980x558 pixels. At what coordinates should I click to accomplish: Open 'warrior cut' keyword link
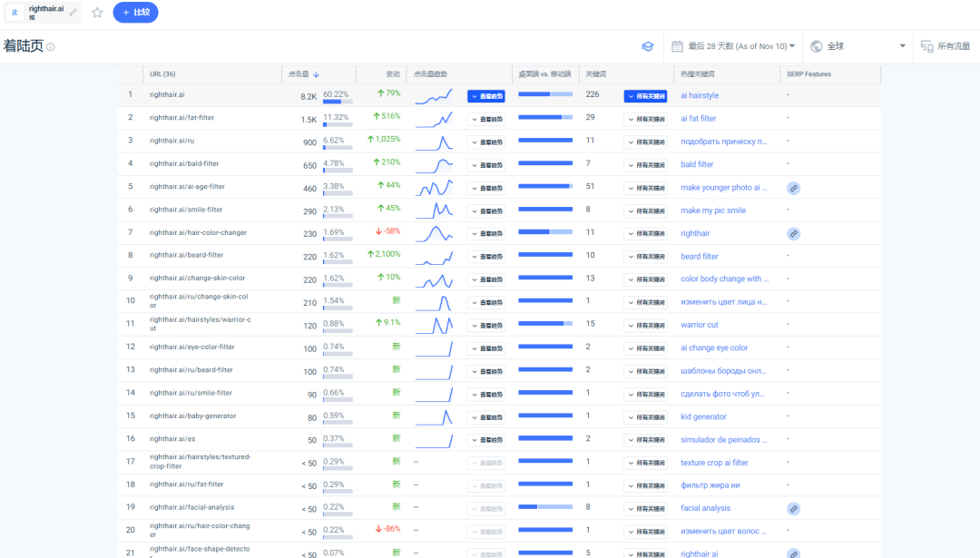(700, 325)
